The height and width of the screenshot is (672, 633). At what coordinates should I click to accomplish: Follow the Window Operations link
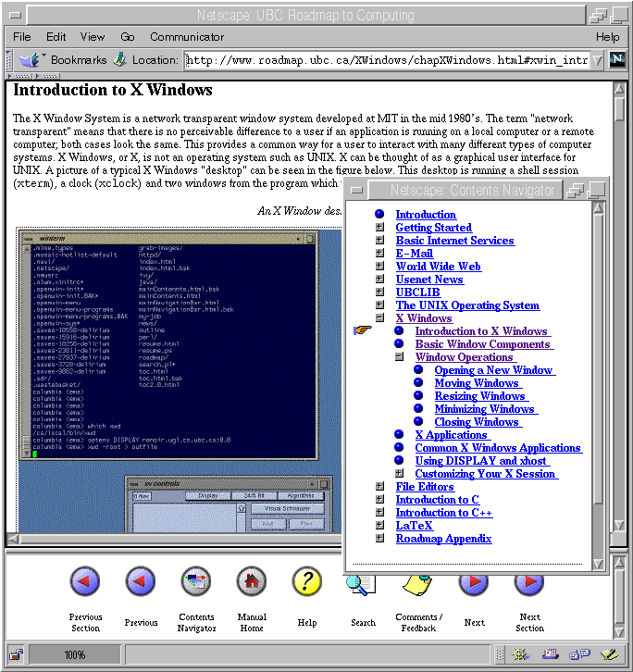[x=465, y=357]
